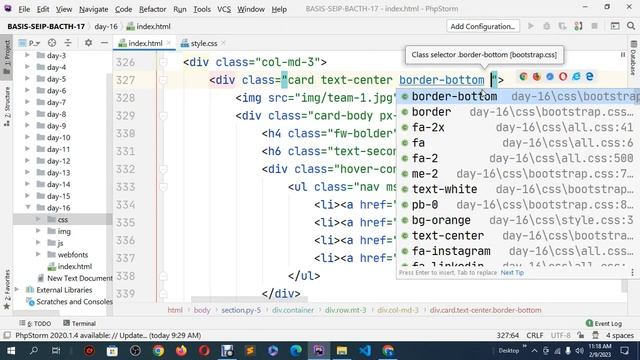Open the Favorites tool window

7,290
